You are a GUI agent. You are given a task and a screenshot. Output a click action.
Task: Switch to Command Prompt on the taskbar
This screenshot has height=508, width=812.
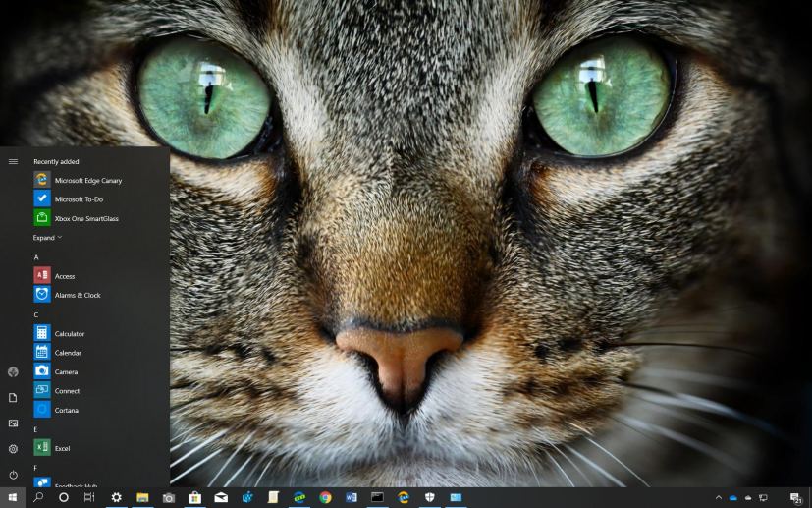[377, 497]
